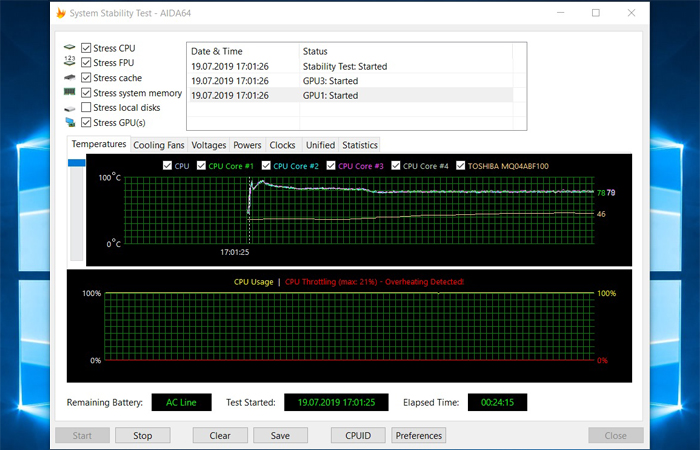Viewport: 700px width, 450px height.
Task: Enable the Stress local disks checkbox
Action: 86,108
